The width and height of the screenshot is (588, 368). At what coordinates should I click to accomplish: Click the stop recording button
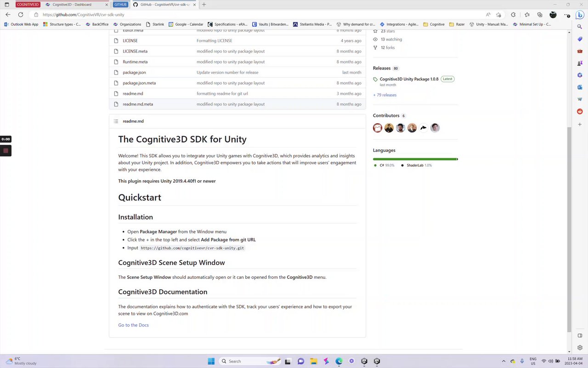tap(6, 150)
